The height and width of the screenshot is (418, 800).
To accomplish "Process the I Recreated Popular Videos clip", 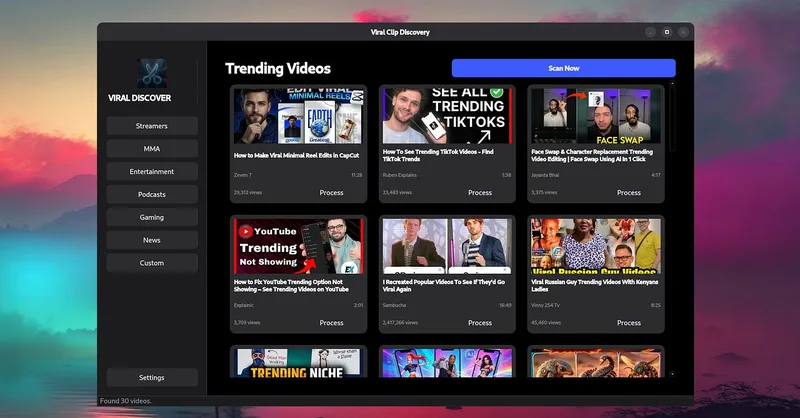I will point(480,323).
